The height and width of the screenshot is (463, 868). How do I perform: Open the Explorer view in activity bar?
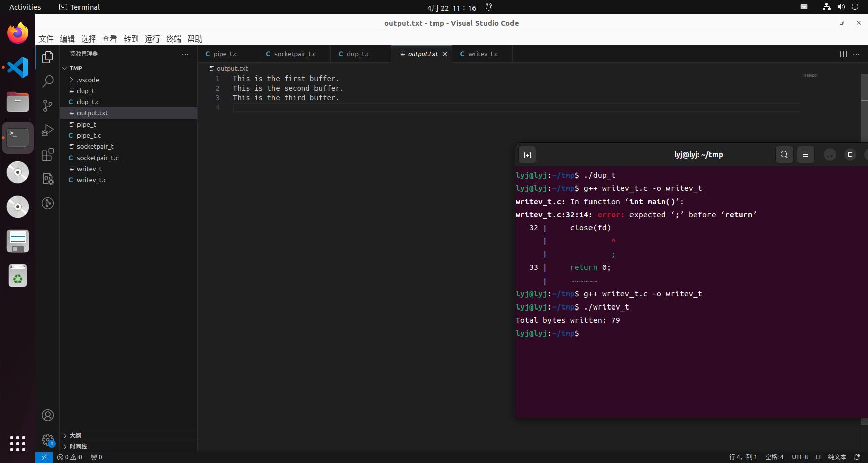pyautogui.click(x=48, y=57)
